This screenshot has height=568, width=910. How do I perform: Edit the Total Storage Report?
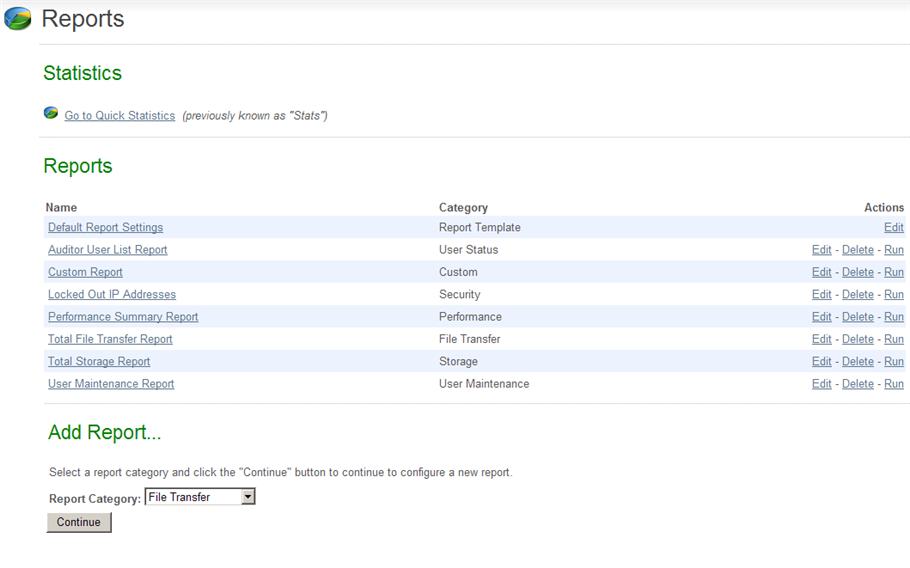coord(821,362)
